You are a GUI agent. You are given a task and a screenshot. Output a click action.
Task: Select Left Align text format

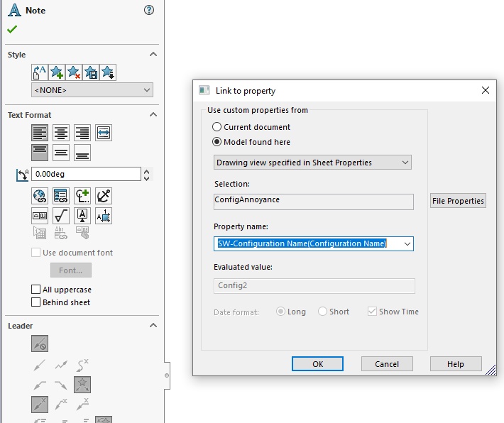pos(40,133)
